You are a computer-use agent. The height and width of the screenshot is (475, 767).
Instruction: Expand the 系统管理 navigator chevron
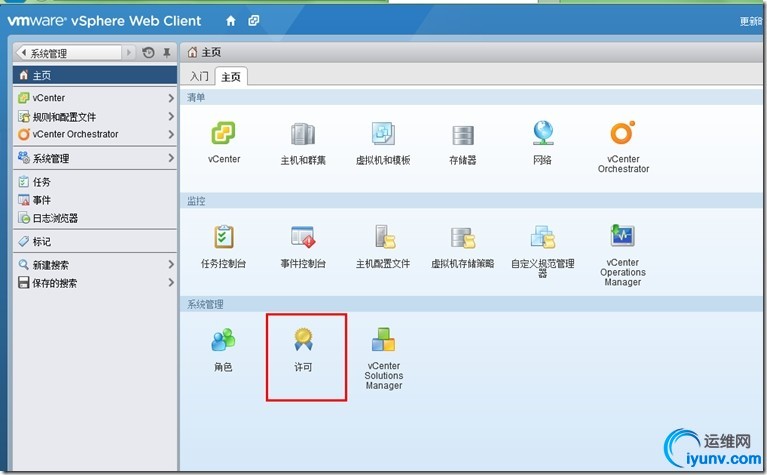171,158
